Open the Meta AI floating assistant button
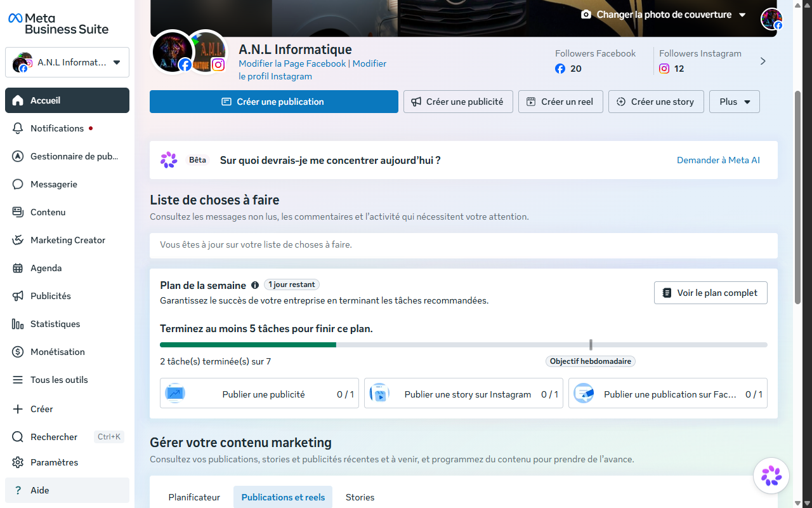812x508 pixels. coord(771,476)
